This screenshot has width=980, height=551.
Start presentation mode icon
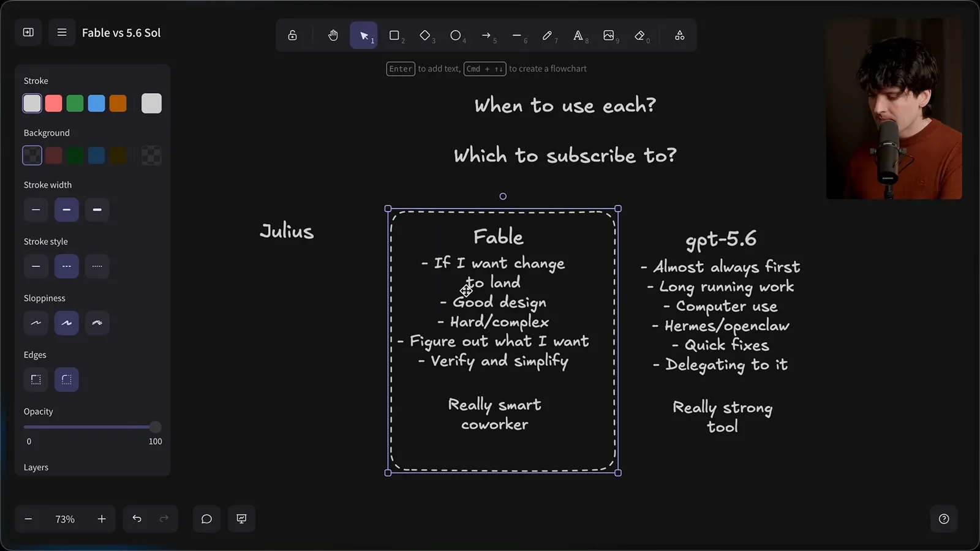[242, 519]
